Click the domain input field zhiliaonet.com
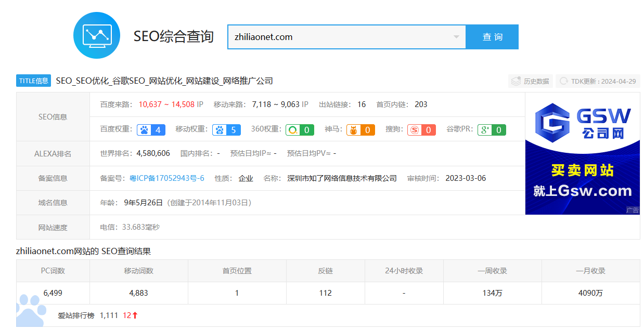The width and height of the screenshot is (644, 330). [x=338, y=37]
